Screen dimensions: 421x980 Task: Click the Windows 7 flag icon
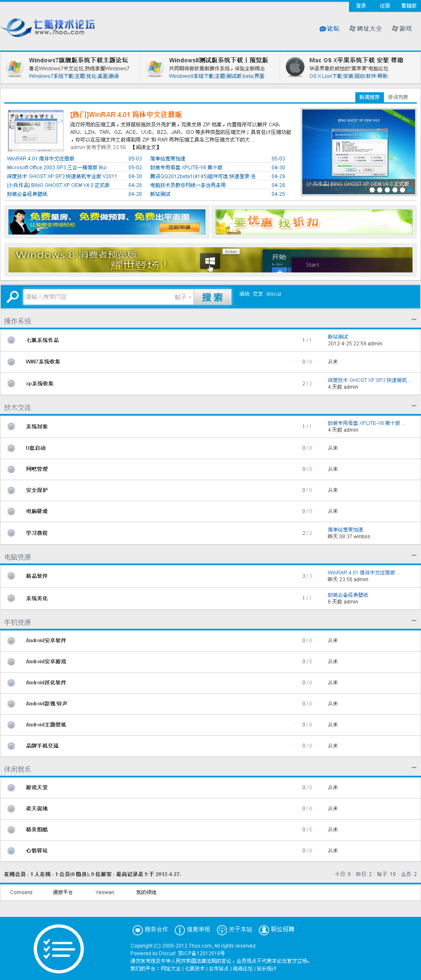15,67
